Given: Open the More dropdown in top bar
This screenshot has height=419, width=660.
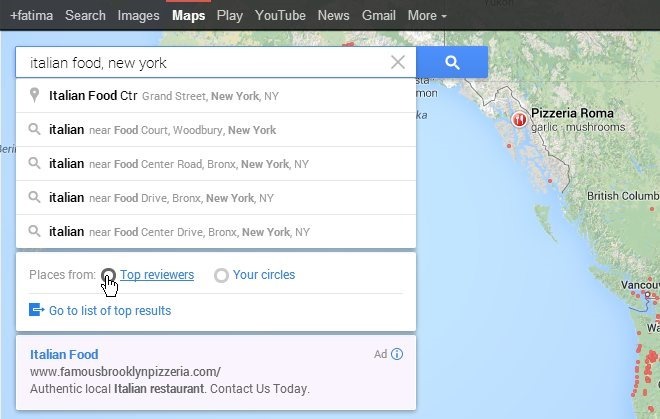Looking at the screenshot, I should coord(427,16).
